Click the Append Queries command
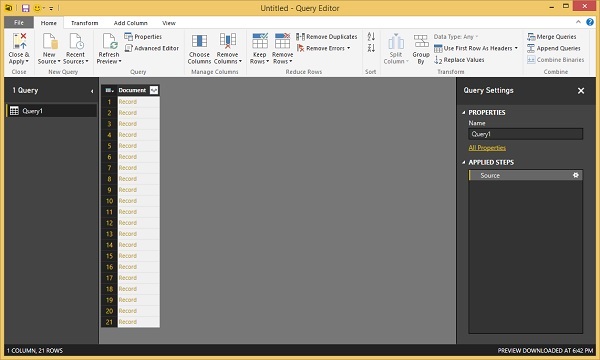The image size is (600, 360). pos(554,48)
